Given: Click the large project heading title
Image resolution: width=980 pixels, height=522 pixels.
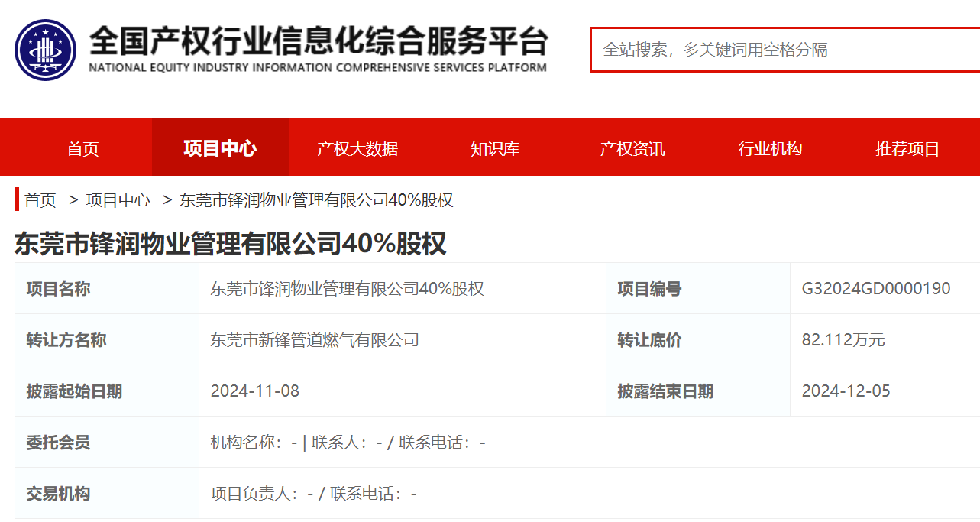Looking at the screenshot, I should pos(230,243).
